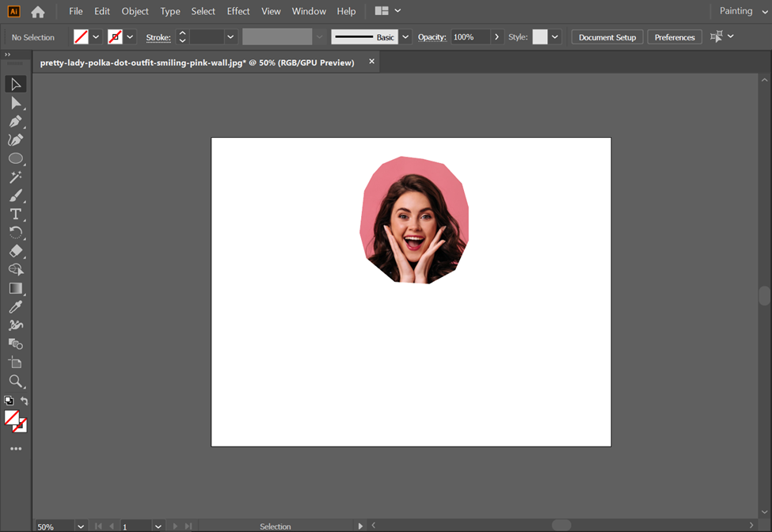Select the Eraser tool
This screenshot has width=772, height=532.
pos(15,251)
